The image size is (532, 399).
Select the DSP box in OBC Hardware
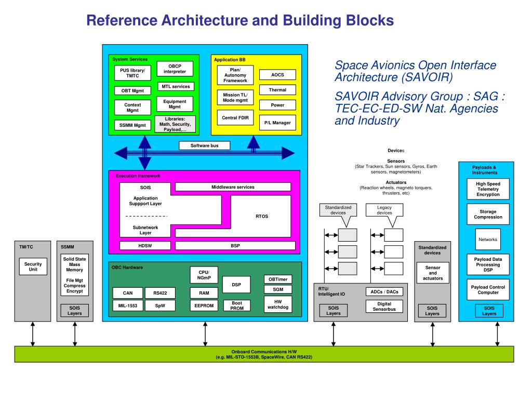click(236, 285)
